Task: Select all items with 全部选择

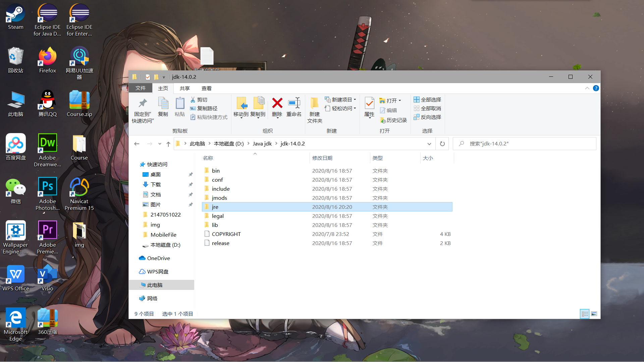Action: (427, 100)
